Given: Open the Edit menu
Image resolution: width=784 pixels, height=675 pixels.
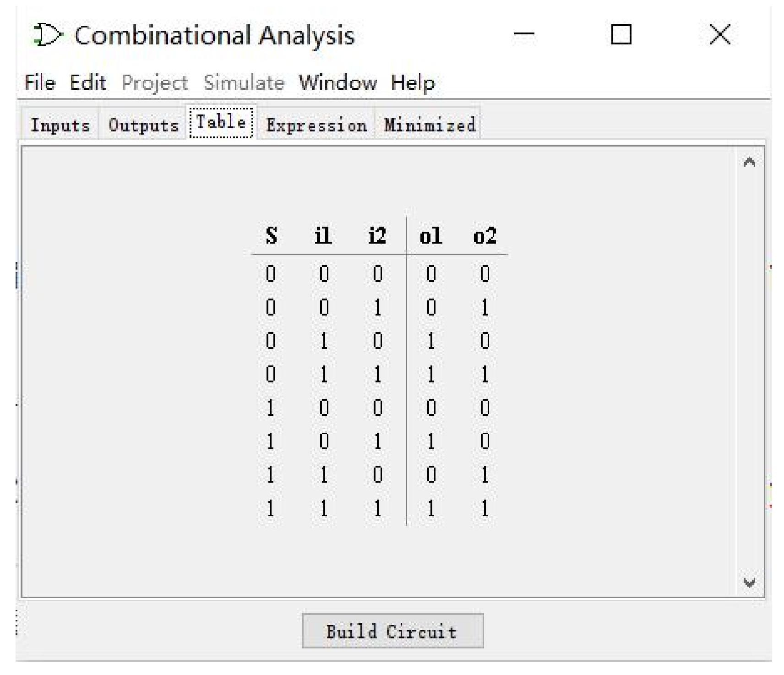Looking at the screenshot, I should 87,83.
